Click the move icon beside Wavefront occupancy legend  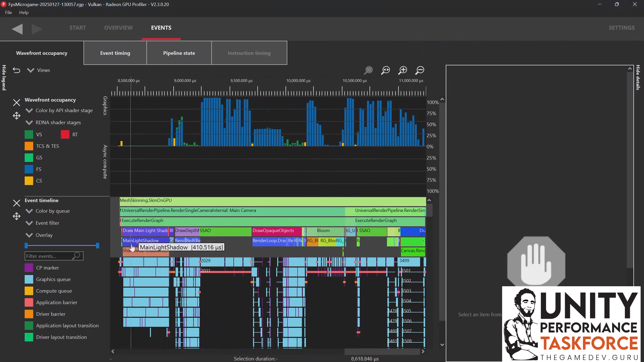[x=16, y=116]
